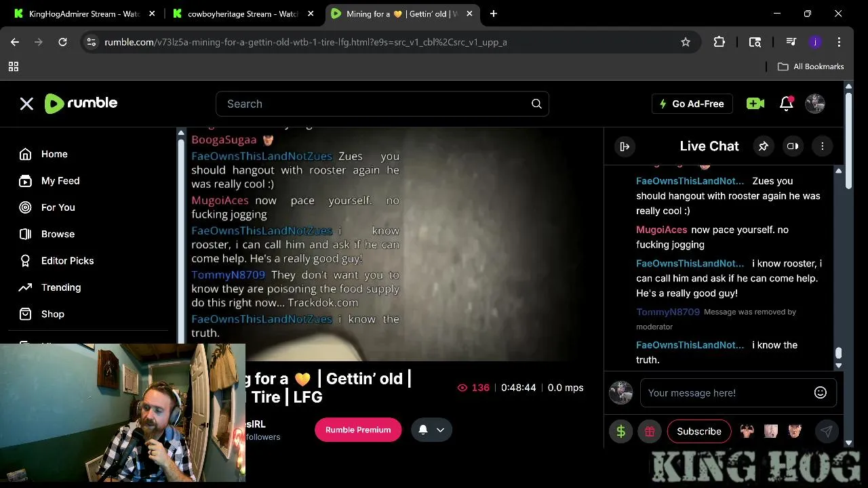Open the user profile avatar menu

coord(814,104)
